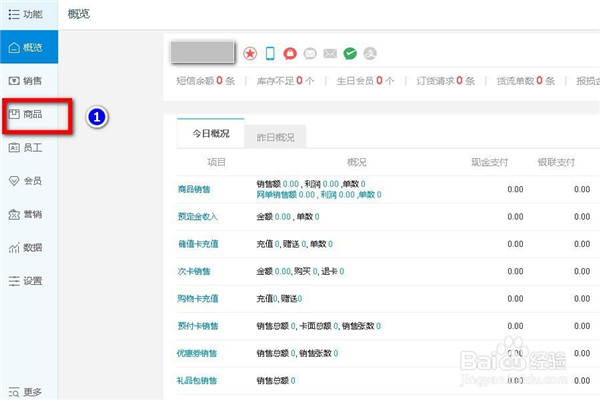Open 设置 (Settings) in sidebar
The height and width of the screenshot is (400, 600).
28,281
